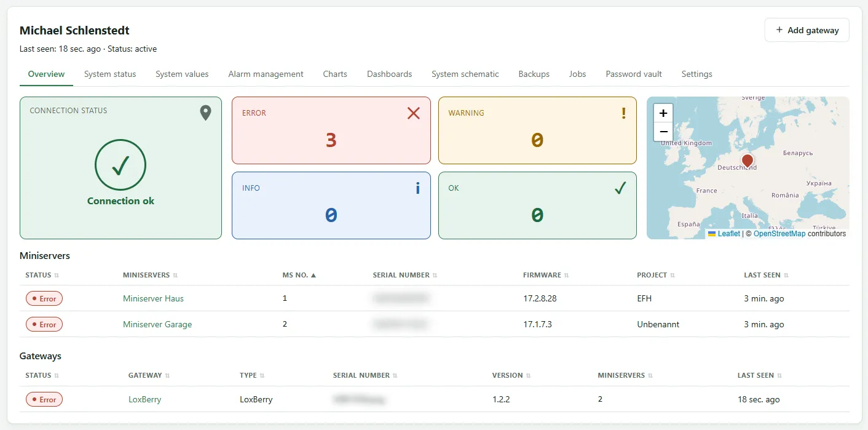
Task: Click the red X icon in Error card
Action: (414, 113)
